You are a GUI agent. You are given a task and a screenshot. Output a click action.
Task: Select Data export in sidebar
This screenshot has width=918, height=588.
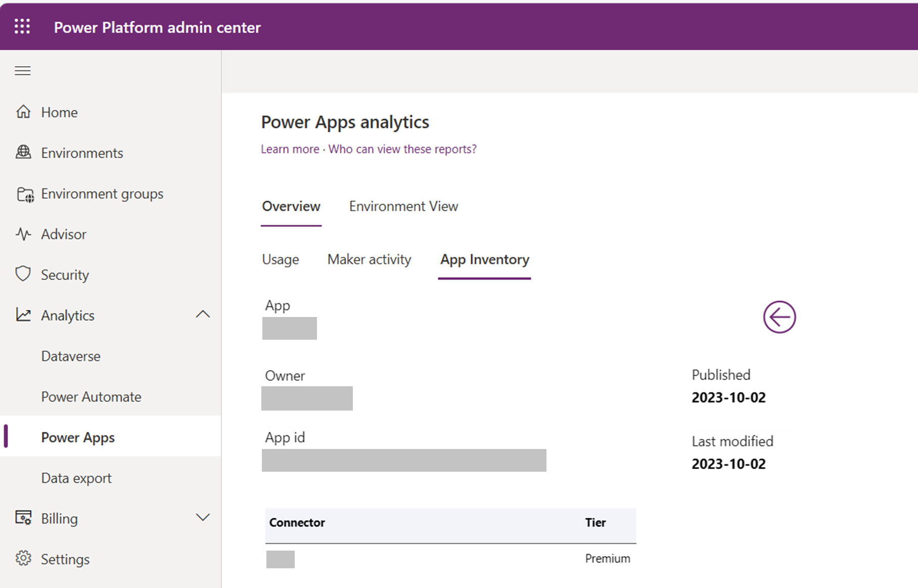pos(76,478)
